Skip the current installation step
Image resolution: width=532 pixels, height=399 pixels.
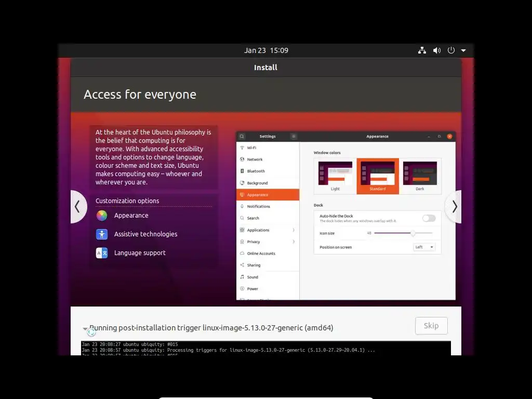tap(431, 326)
